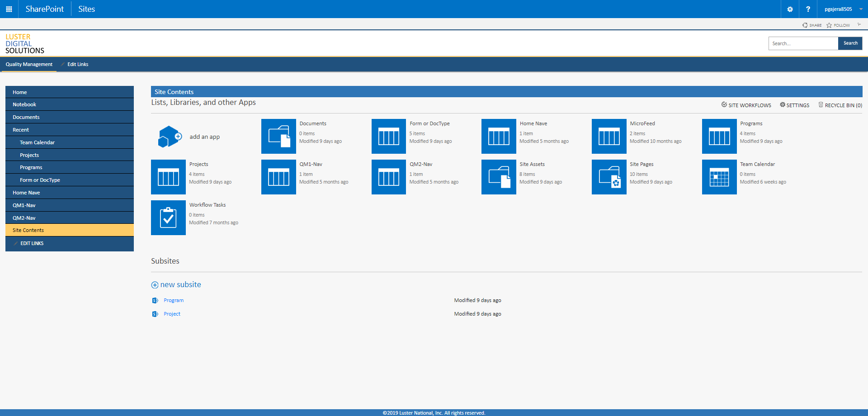Toggle the focus-on-content icon next to Follow

tap(859, 25)
